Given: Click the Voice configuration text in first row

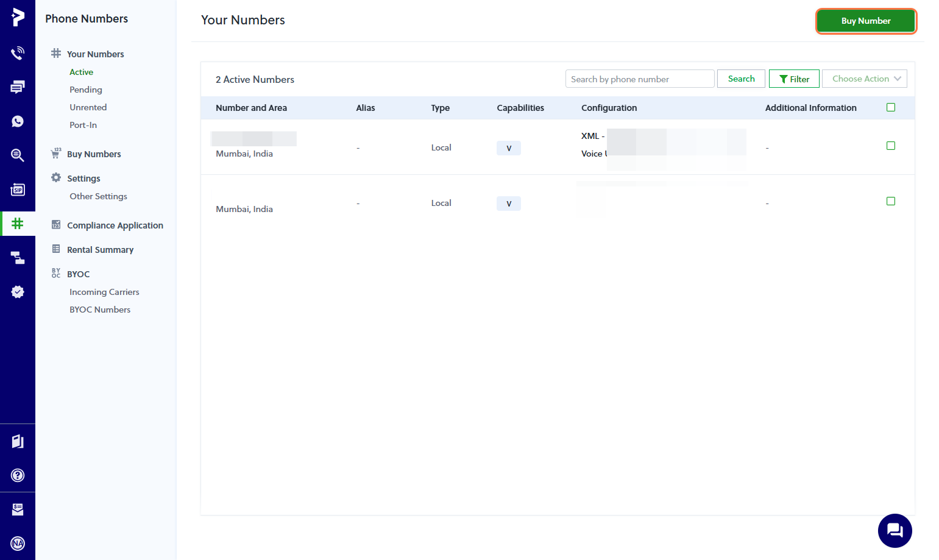Looking at the screenshot, I should point(594,154).
